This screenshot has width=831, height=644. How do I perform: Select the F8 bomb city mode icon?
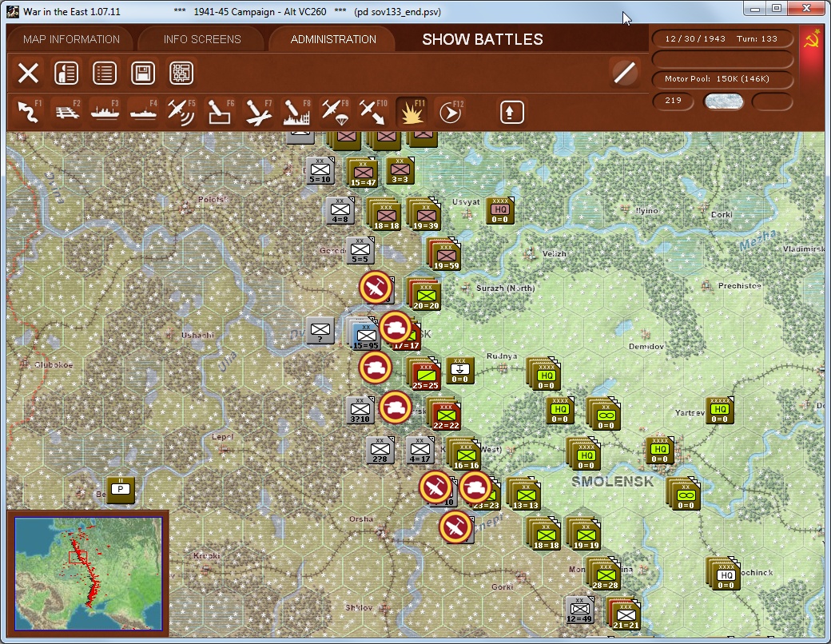point(296,112)
